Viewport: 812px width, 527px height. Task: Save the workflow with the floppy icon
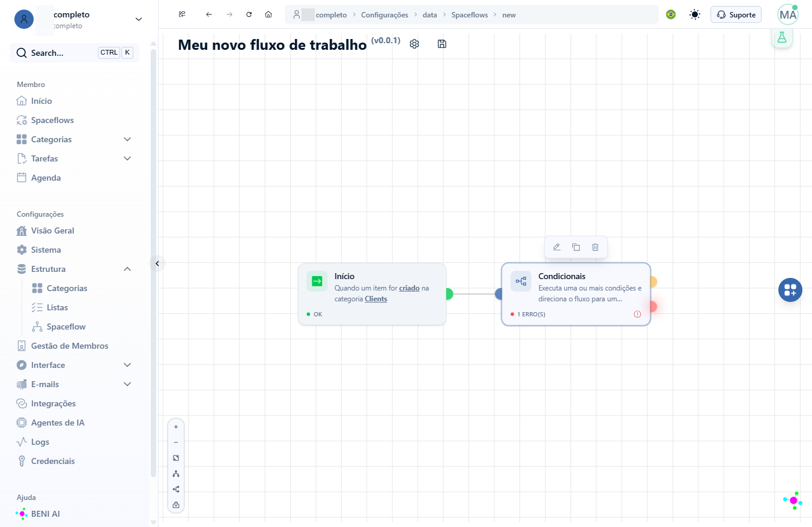pyautogui.click(x=442, y=44)
